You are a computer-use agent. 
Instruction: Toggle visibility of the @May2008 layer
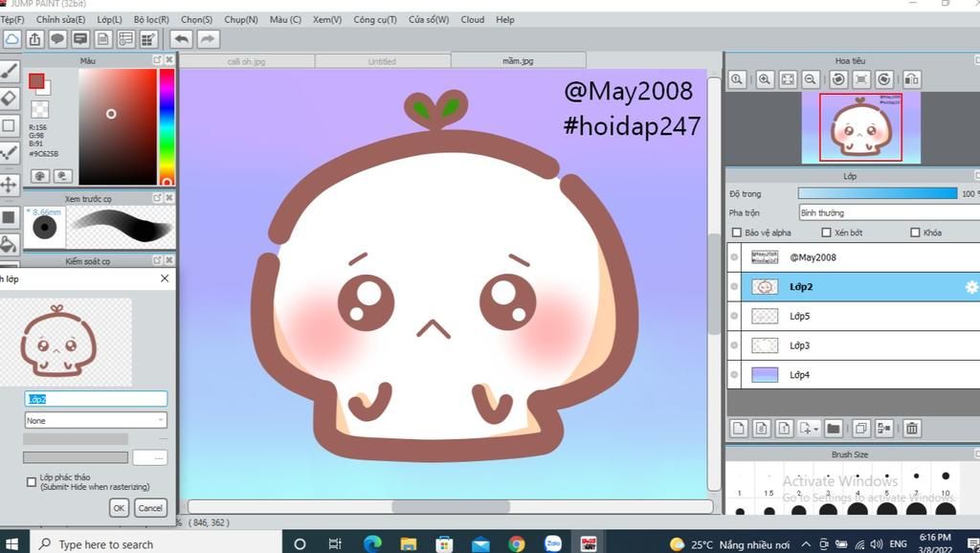tap(734, 256)
